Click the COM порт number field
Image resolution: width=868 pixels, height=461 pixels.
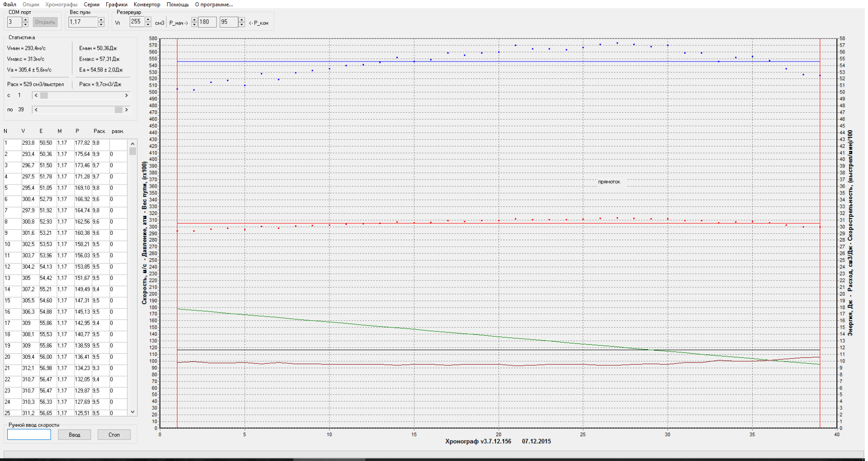14,22
